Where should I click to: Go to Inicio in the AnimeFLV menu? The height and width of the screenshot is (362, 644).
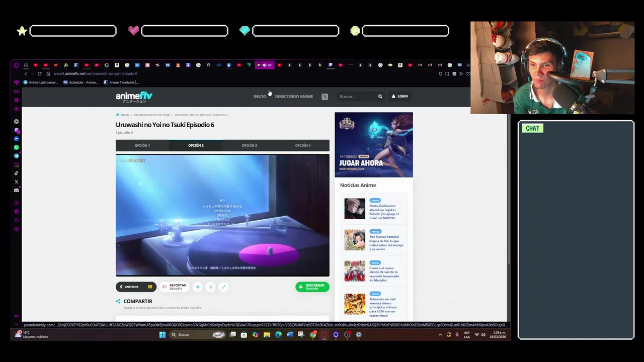[x=260, y=97]
